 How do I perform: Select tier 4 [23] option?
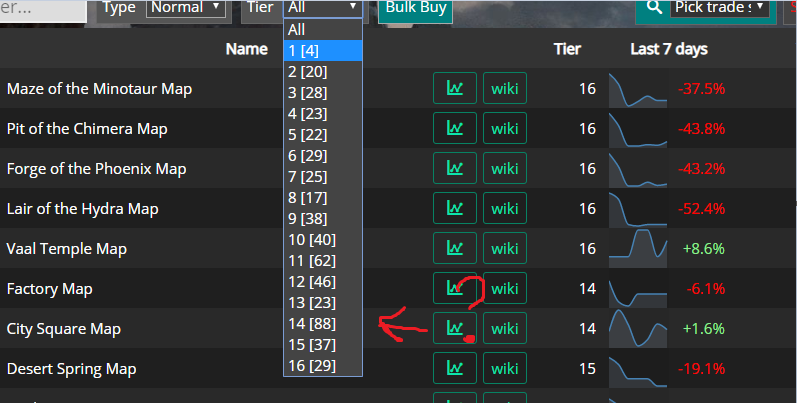323,113
